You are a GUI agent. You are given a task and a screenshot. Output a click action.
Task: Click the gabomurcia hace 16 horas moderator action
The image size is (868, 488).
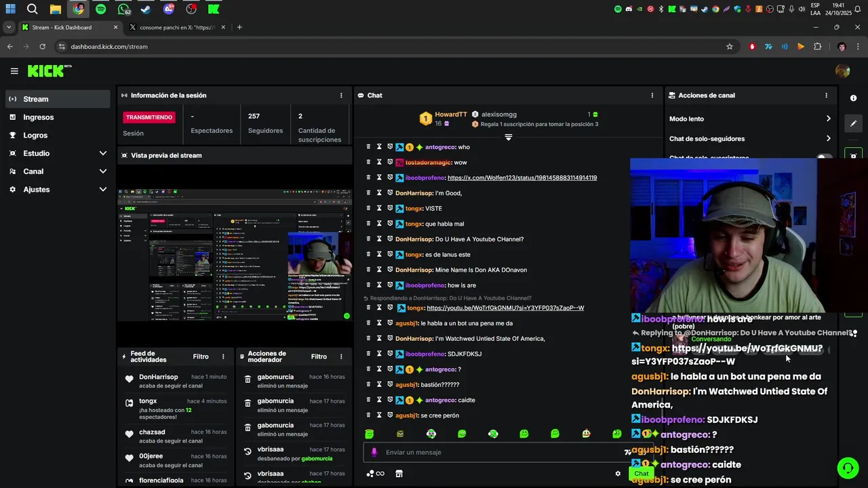click(x=294, y=381)
